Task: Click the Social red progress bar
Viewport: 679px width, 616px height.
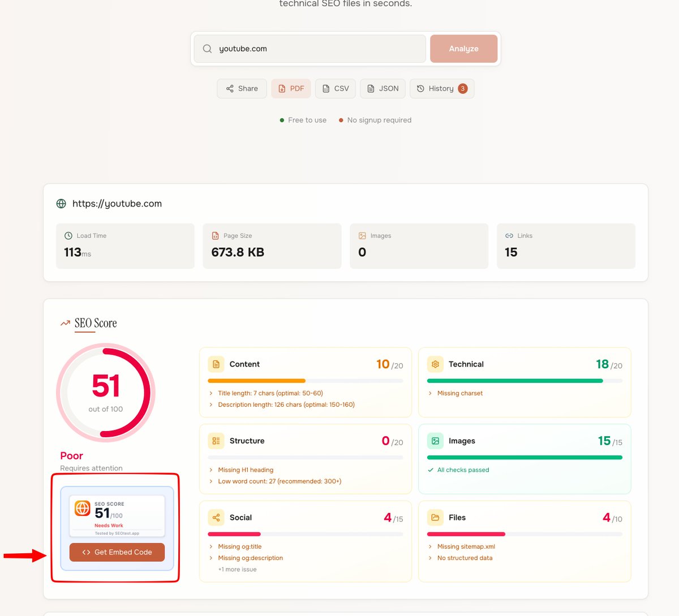Action: click(x=306, y=534)
